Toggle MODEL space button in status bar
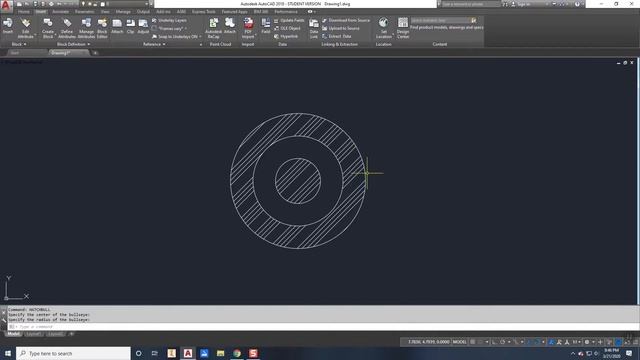This screenshot has width=640, height=360. 460,342
